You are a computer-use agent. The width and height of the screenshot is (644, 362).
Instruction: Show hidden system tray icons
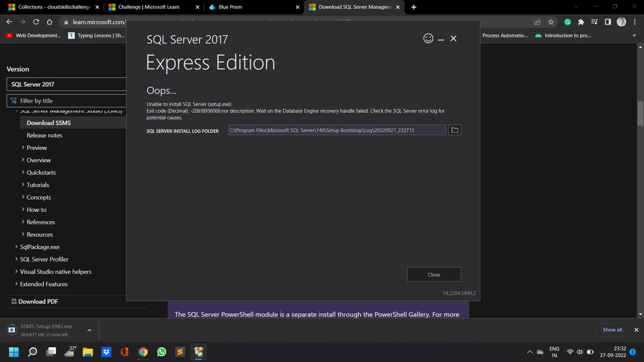[529, 352]
